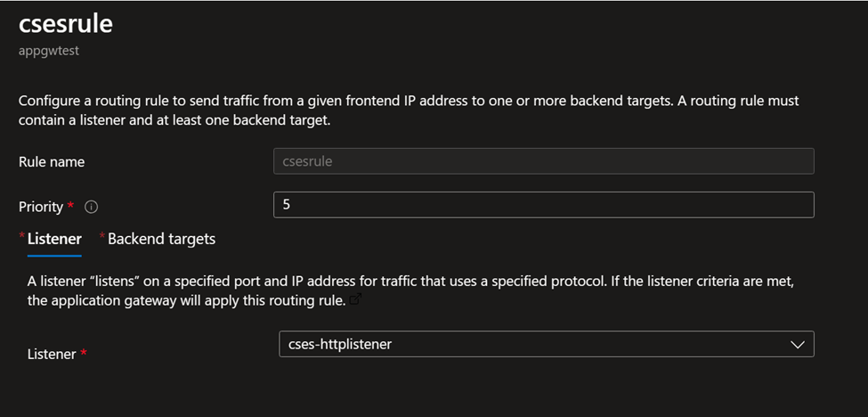The height and width of the screenshot is (417, 868).
Task: Click the info icon beside Priority
Action: point(91,207)
